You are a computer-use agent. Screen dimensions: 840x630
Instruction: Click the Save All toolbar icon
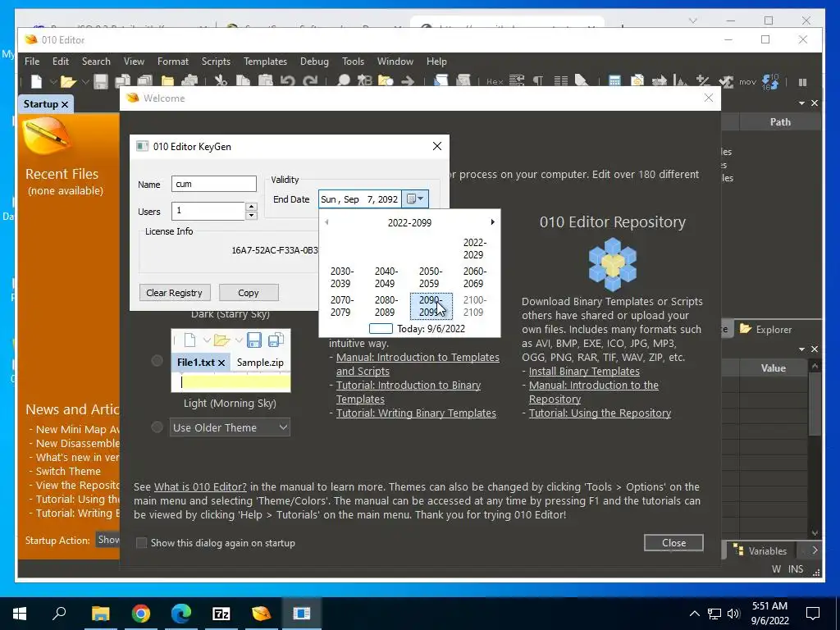pos(124,81)
